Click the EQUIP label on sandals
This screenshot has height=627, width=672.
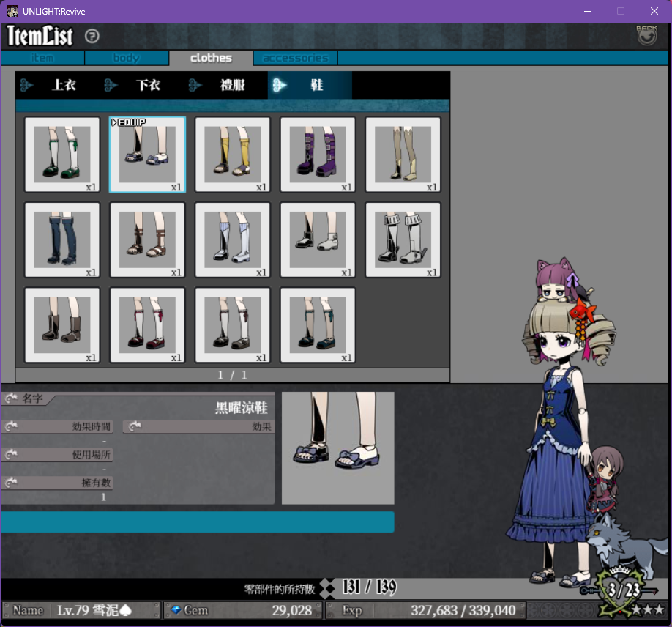click(128, 122)
